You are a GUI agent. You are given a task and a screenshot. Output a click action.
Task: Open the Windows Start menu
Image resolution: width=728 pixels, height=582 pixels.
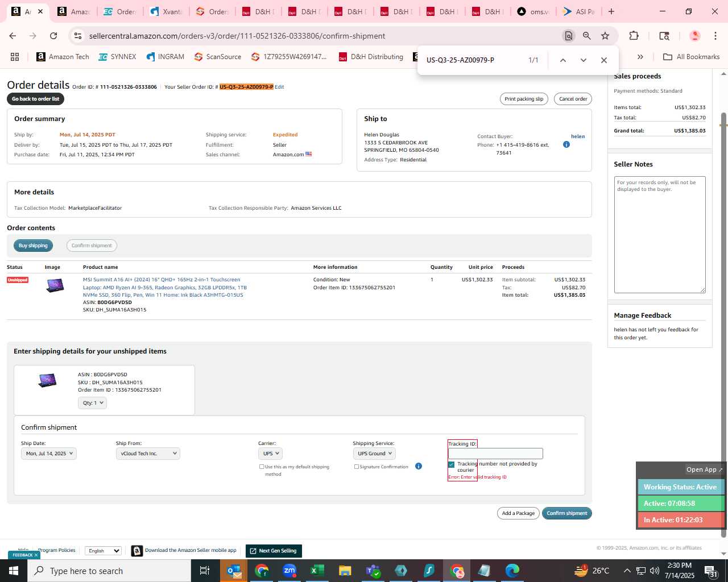[14, 571]
